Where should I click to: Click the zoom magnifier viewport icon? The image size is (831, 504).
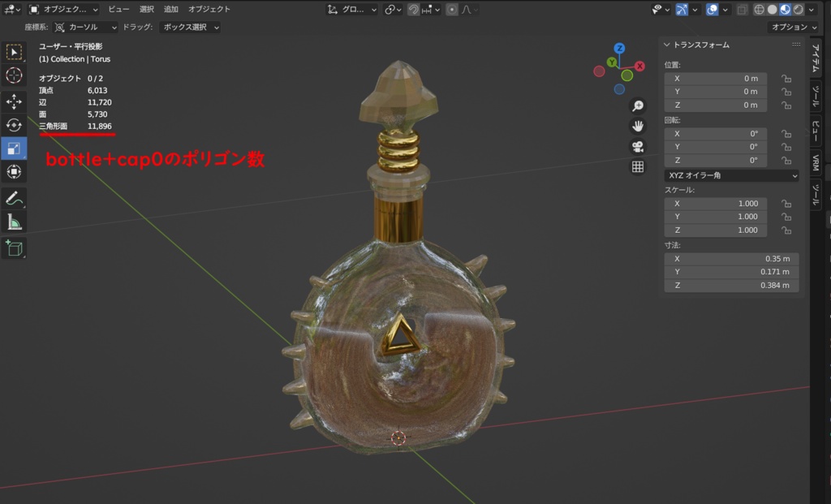click(638, 106)
